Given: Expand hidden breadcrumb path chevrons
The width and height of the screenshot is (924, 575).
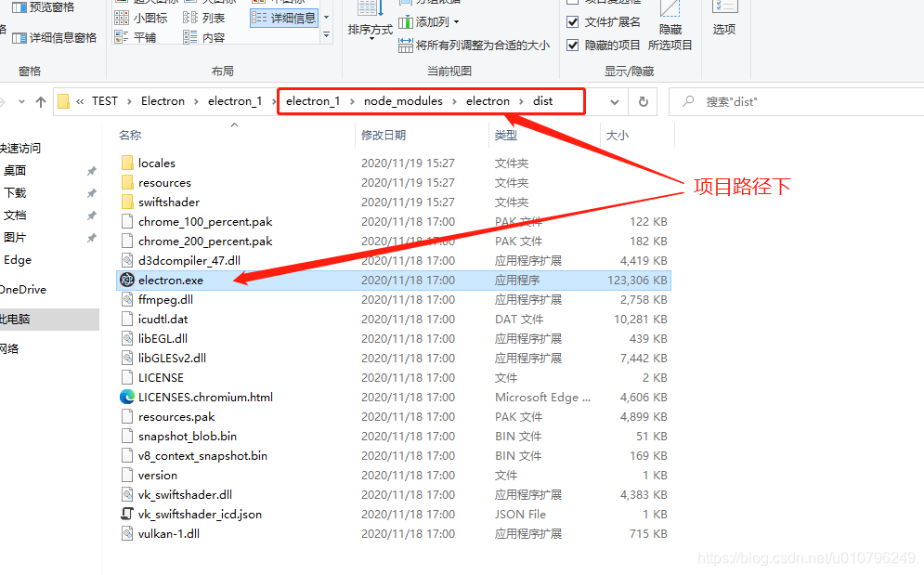Looking at the screenshot, I should [80, 101].
